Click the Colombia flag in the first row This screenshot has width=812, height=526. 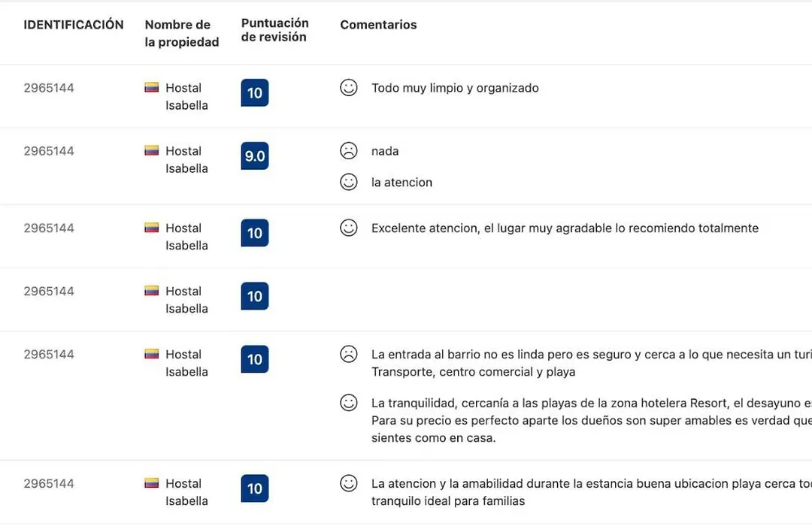pyautogui.click(x=151, y=87)
